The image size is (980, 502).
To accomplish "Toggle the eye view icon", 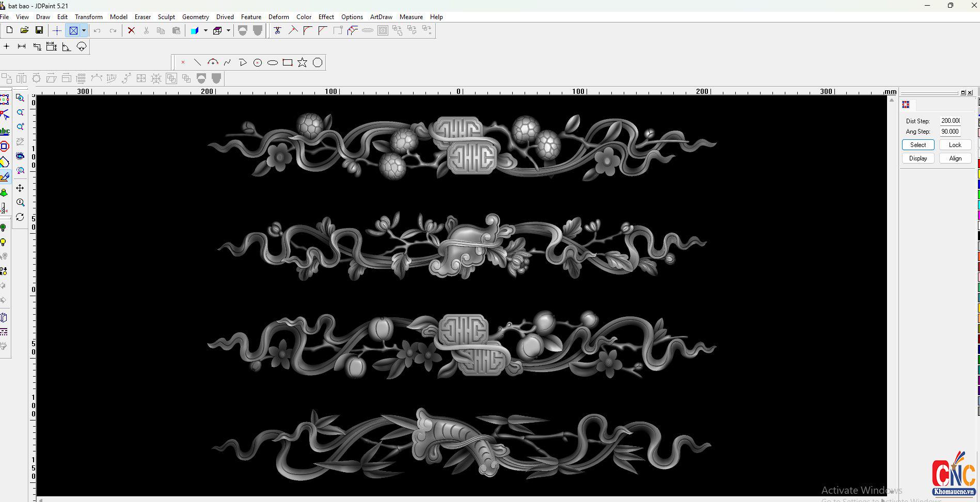I will (x=20, y=156).
